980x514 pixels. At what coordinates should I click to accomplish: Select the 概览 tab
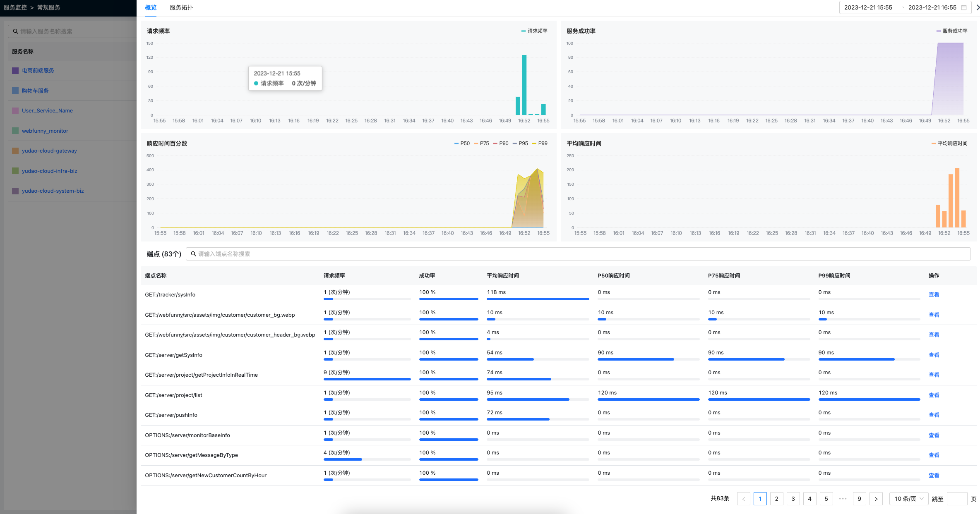[151, 7]
